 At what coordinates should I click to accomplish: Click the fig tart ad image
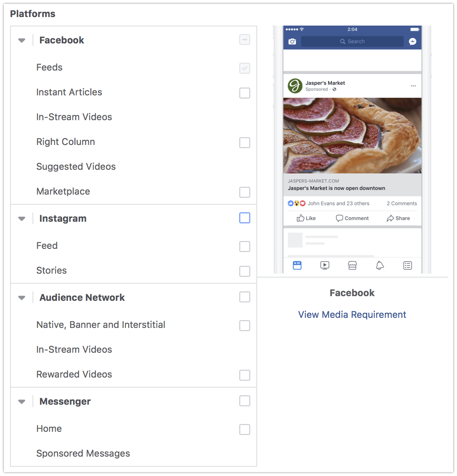(352, 135)
